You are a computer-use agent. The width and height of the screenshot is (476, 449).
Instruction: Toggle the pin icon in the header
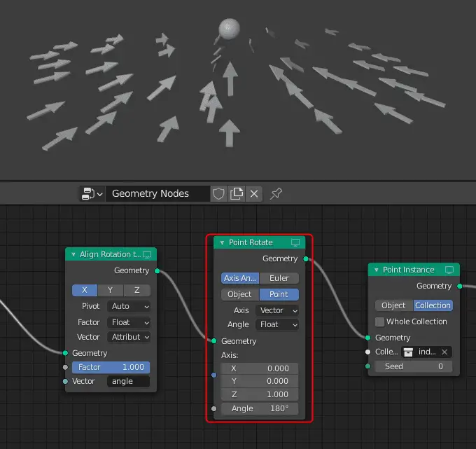pos(276,193)
